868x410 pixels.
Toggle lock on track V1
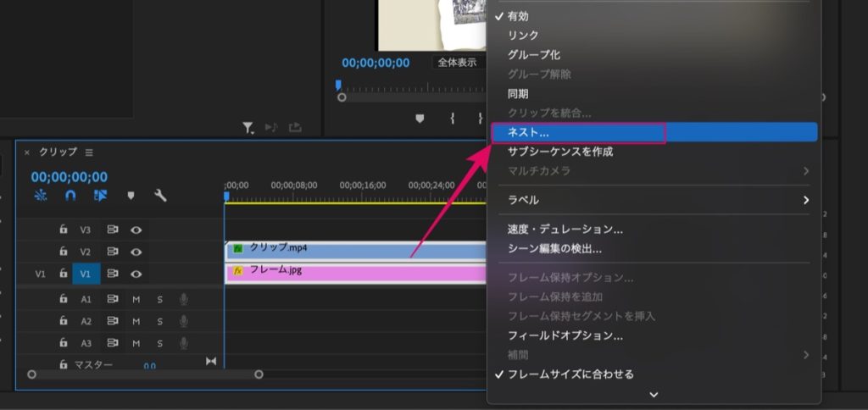64,274
